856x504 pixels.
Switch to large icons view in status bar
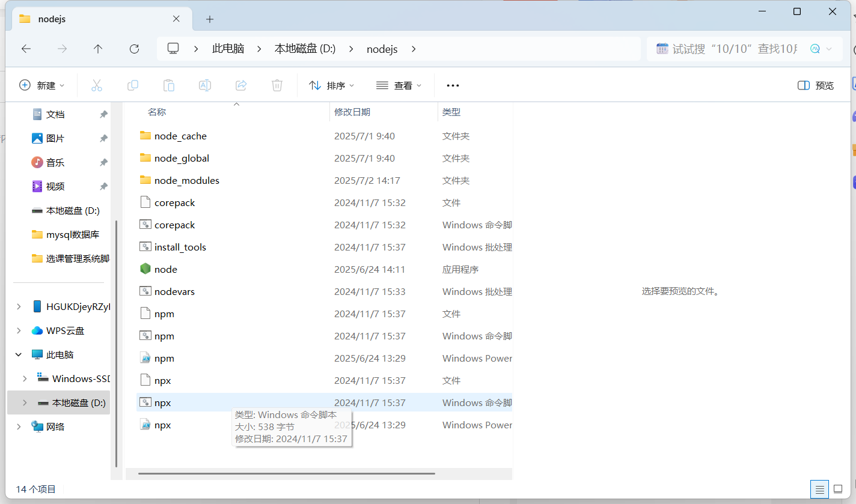(x=838, y=489)
